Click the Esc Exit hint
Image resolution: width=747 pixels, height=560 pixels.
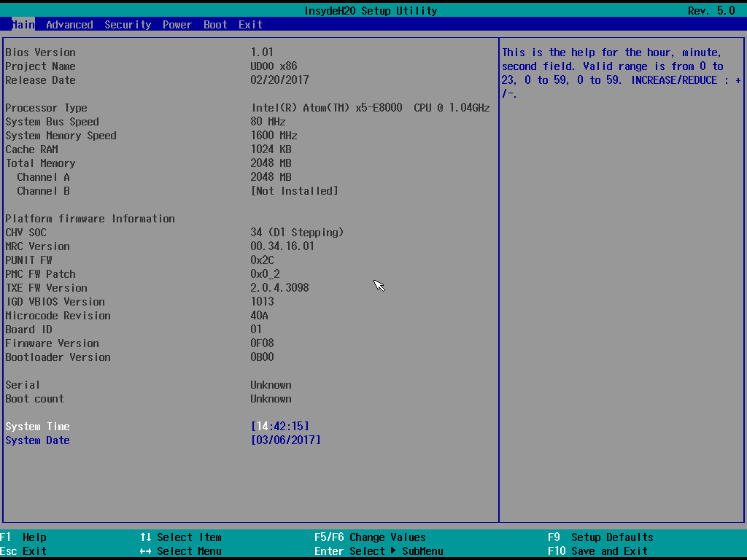click(x=23, y=551)
